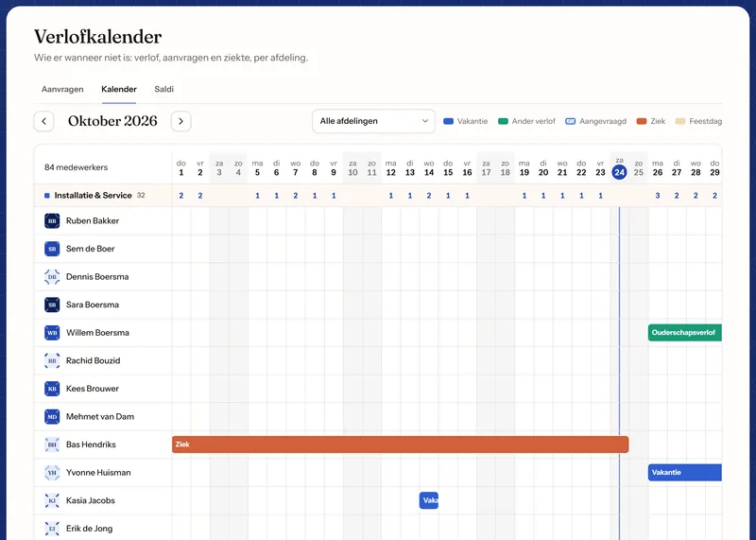Click the do 1 day header
This screenshot has width=756, height=540.
(x=181, y=168)
